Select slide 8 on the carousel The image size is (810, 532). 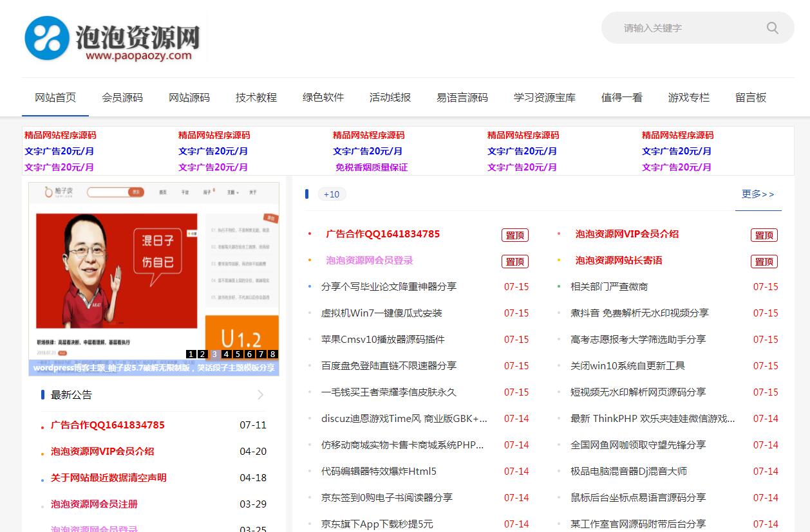click(x=273, y=354)
